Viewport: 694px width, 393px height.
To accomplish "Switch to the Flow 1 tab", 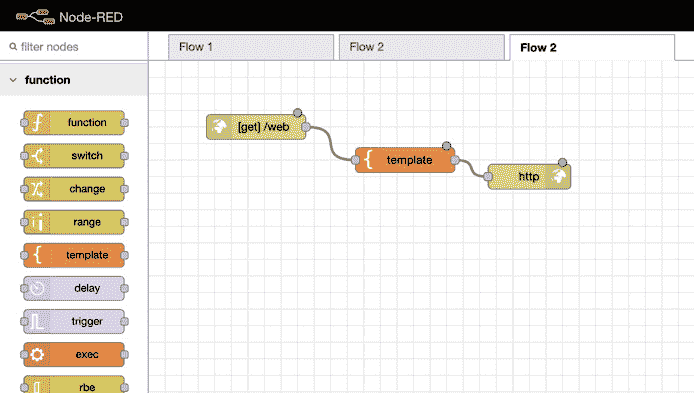I will point(251,47).
